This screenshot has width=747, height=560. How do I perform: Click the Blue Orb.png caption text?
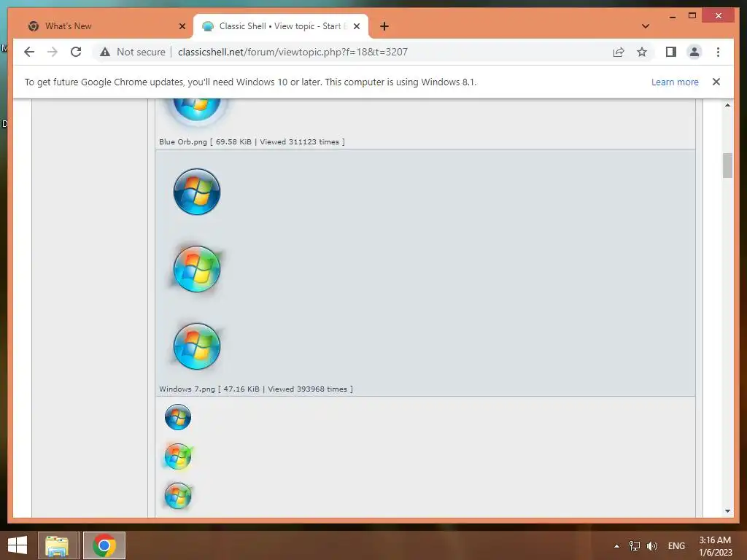coord(252,142)
